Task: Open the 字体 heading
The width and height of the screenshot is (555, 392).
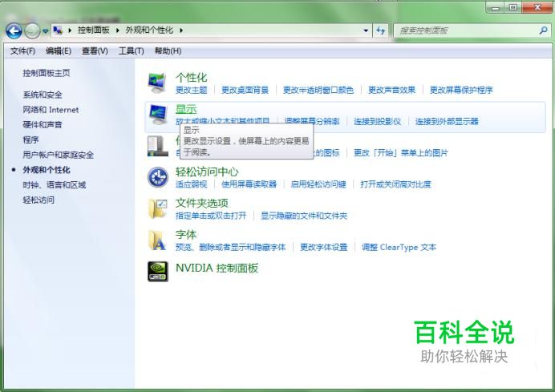Action: point(186,235)
